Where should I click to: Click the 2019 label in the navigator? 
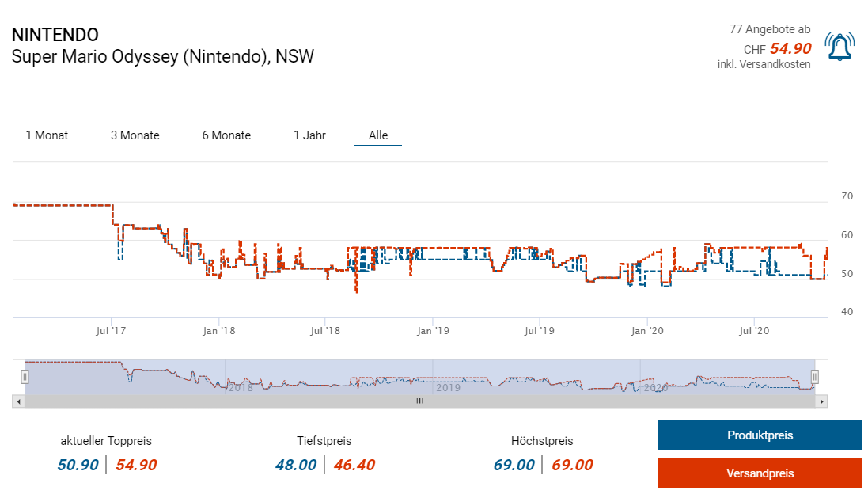click(447, 388)
